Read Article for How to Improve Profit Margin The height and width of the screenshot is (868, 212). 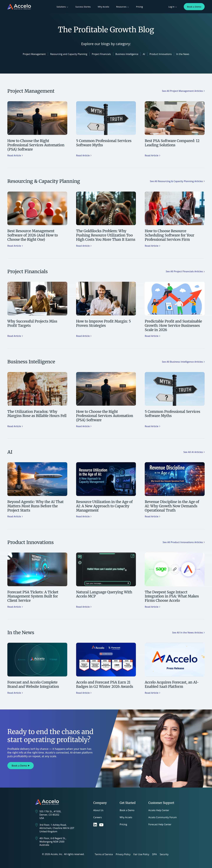pyautogui.click(x=84, y=336)
